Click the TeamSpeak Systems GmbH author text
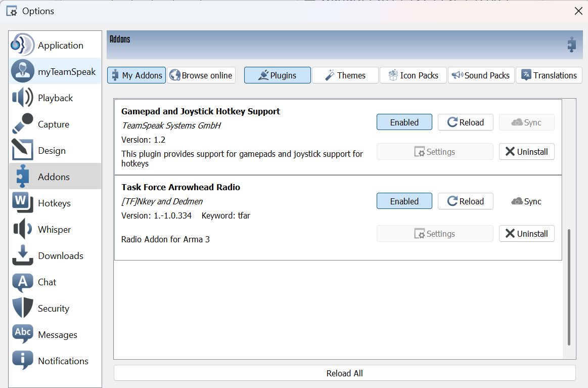This screenshot has width=588, height=388. 171,125
